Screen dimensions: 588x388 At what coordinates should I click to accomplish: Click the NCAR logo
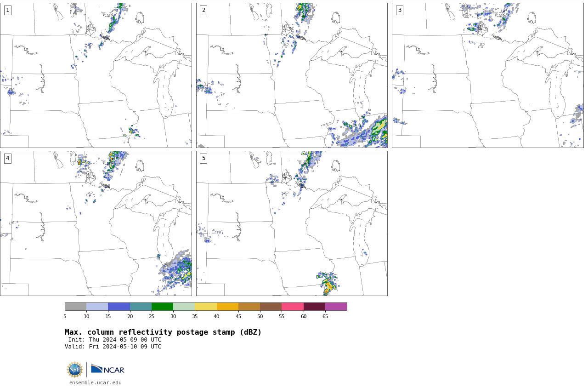click(x=107, y=369)
